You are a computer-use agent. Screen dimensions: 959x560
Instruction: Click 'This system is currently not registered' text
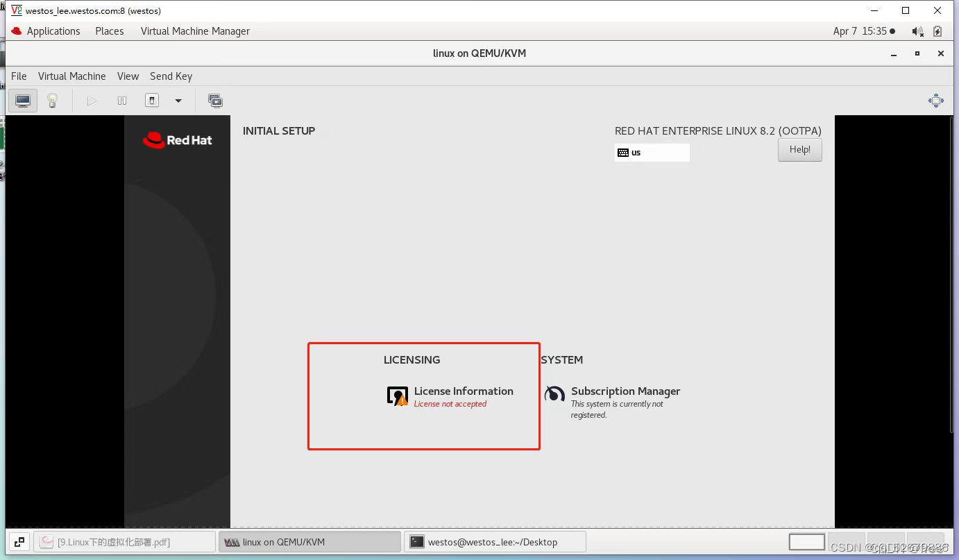pyautogui.click(x=617, y=409)
